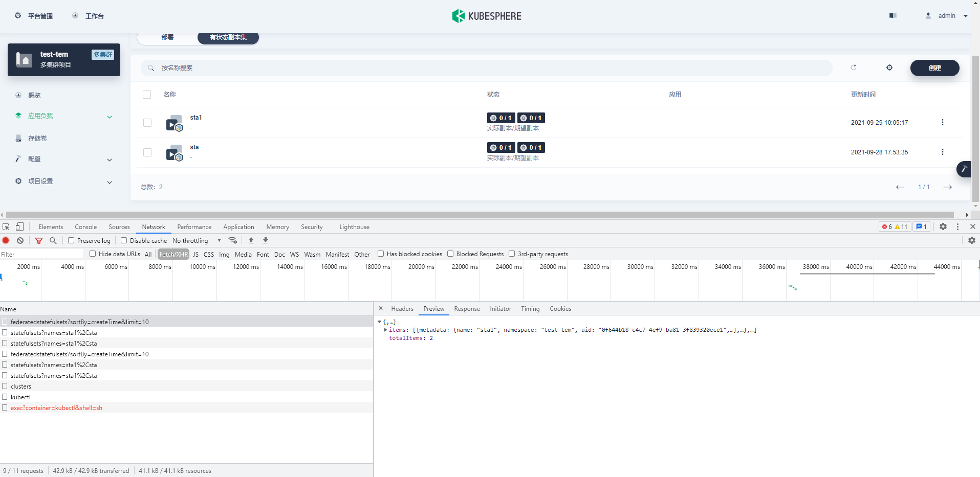The image size is (980, 477).
Task: Open 存储卷 in sidebar
Action: [37, 139]
